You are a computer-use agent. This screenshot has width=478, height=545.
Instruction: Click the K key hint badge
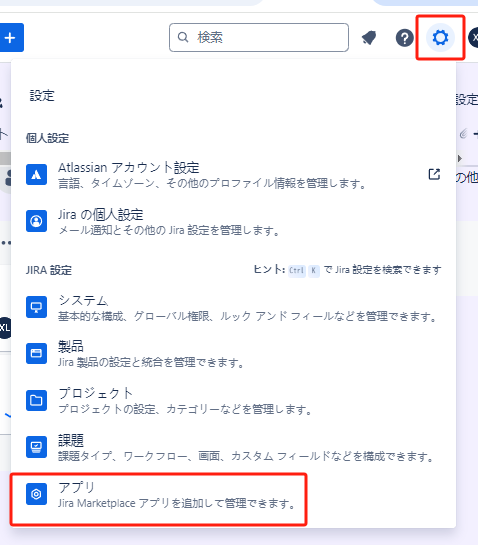coord(314,270)
